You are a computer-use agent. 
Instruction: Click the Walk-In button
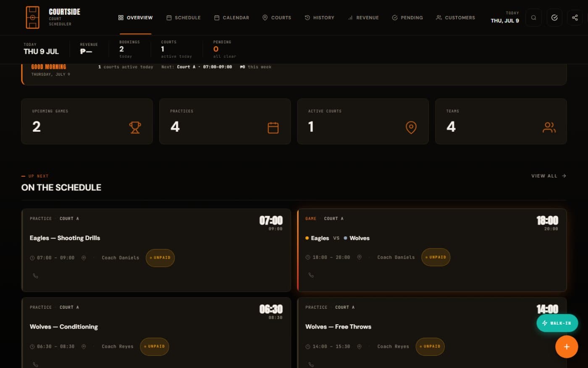tap(557, 323)
